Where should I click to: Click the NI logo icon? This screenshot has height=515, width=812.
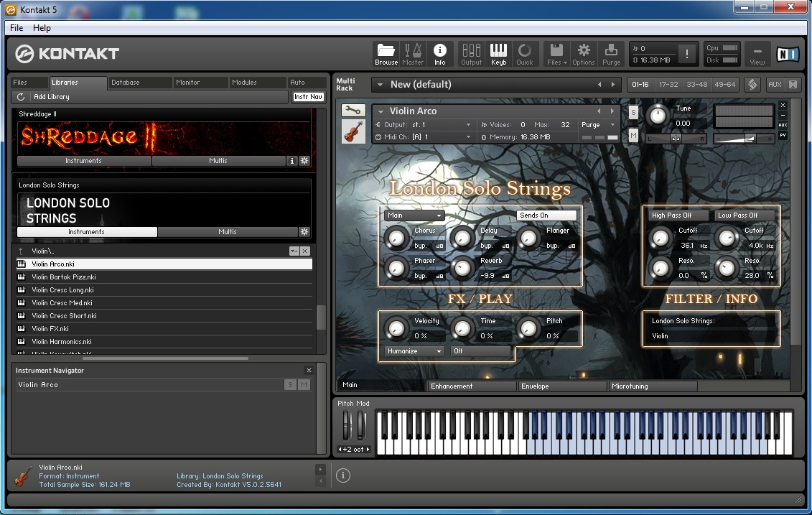tap(787, 54)
